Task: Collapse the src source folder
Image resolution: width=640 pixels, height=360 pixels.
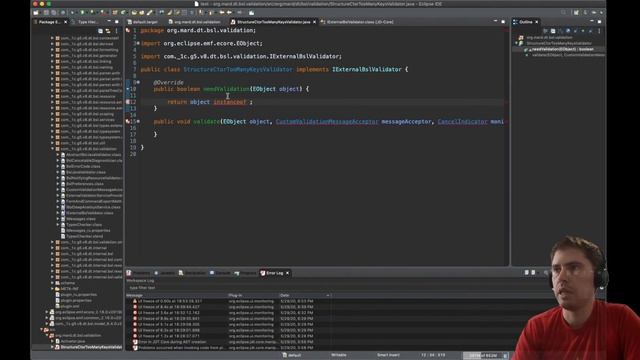Action: click(x=41, y=329)
